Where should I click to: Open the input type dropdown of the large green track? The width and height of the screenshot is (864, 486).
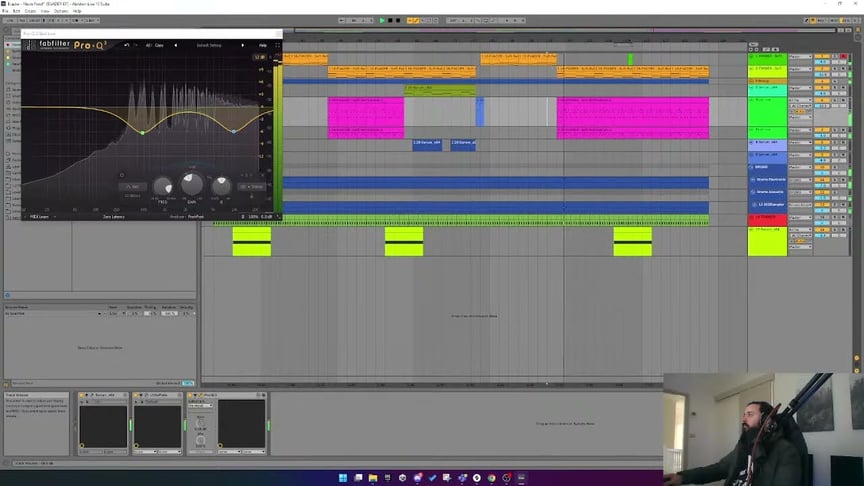click(x=800, y=100)
